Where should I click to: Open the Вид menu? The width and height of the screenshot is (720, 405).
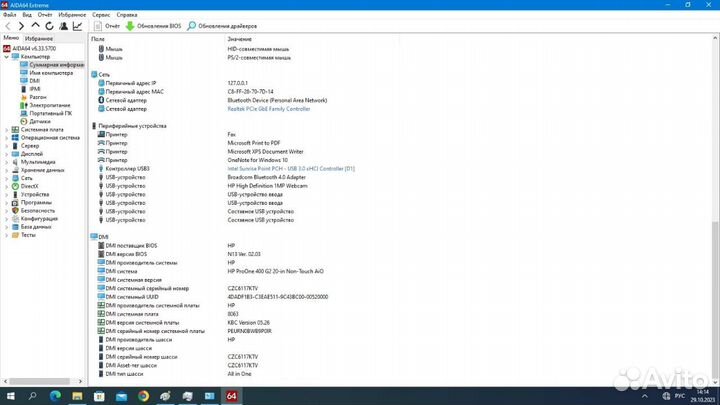(x=27, y=15)
